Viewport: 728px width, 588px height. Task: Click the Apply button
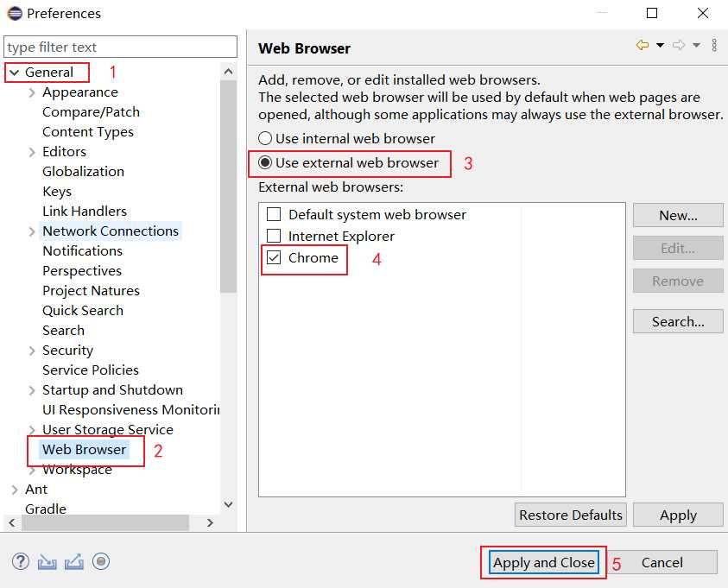tap(678, 515)
